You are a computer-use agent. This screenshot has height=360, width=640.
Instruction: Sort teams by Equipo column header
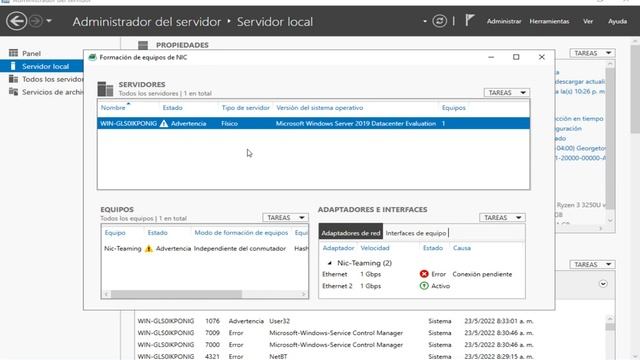[x=115, y=233]
